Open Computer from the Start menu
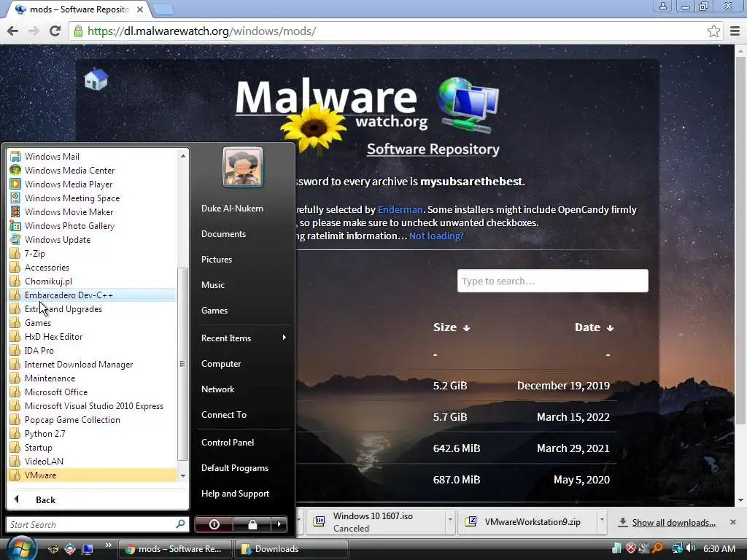Image resolution: width=747 pixels, height=560 pixels. coord(221,363)
